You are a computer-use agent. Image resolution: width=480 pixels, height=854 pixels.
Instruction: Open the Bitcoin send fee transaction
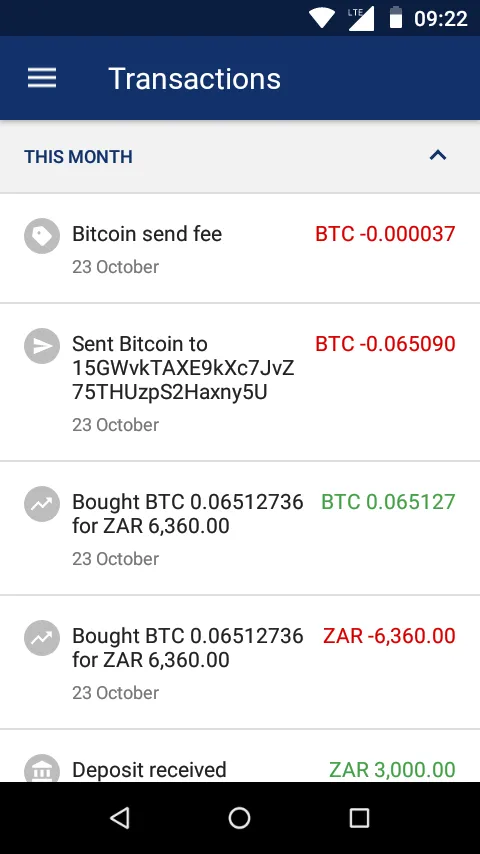point(240,248)
